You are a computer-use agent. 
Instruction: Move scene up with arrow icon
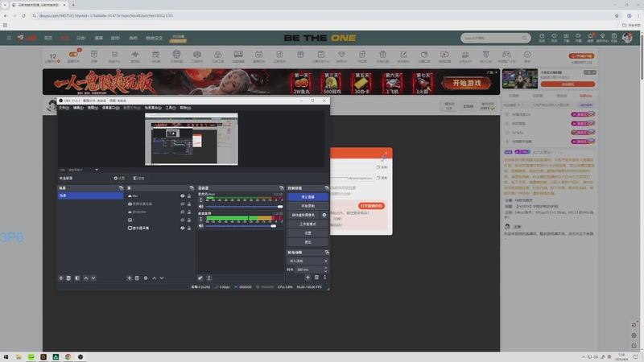pos(86,278)
